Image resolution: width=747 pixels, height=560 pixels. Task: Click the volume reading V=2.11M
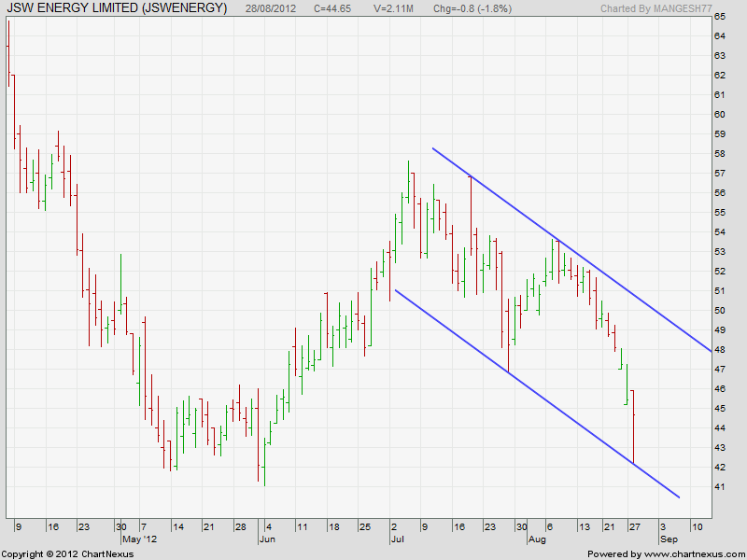393,8
